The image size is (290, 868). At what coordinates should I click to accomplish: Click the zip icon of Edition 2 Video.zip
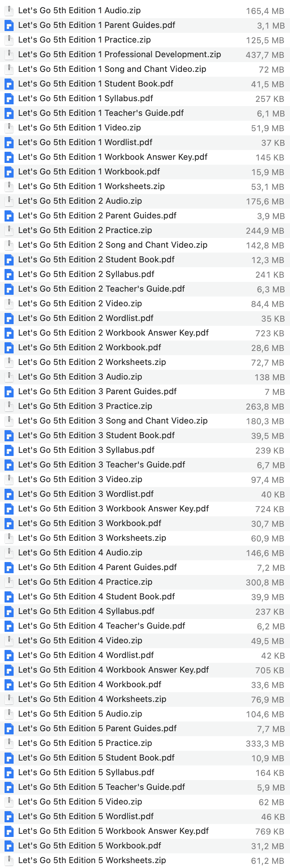pyautogui.click(x=9, y=304)
